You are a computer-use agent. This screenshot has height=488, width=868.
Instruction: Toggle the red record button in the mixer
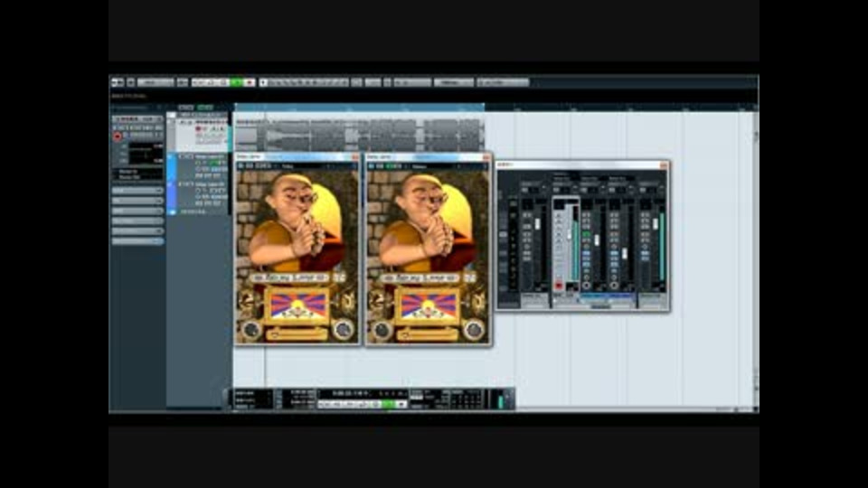tap(559, 286)
